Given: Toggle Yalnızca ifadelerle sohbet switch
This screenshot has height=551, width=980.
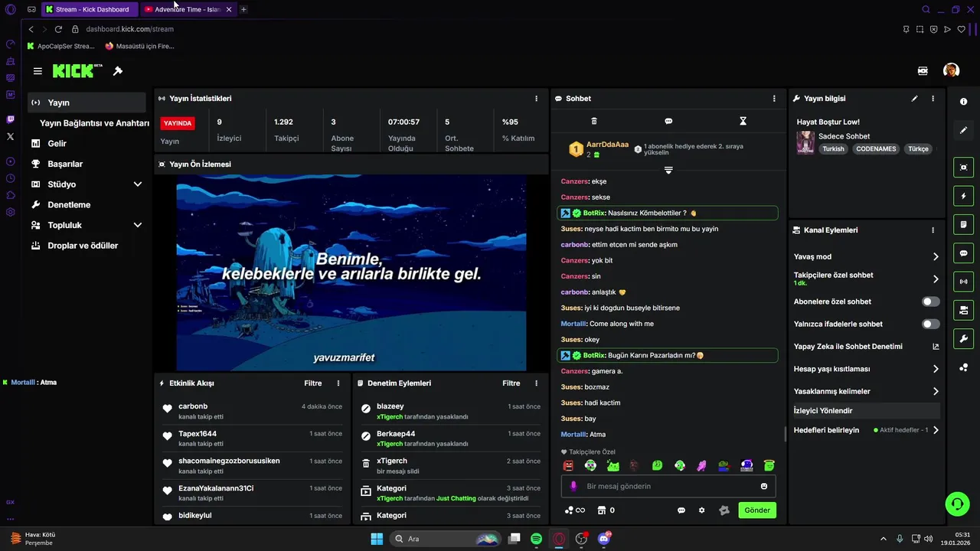Looking at the screenshot, I should pos(931,324).
